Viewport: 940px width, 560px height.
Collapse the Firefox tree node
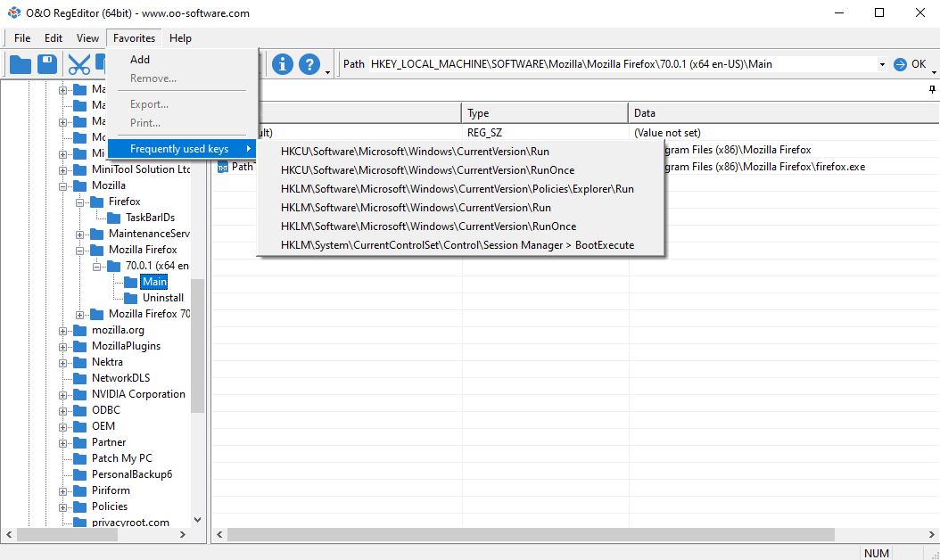pos(79,202)
